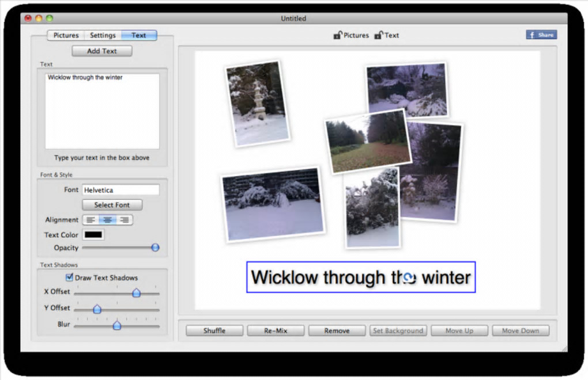Switch to the Settings tab
The width and height of the screenshot is (588, 380).
coord(103,35)
